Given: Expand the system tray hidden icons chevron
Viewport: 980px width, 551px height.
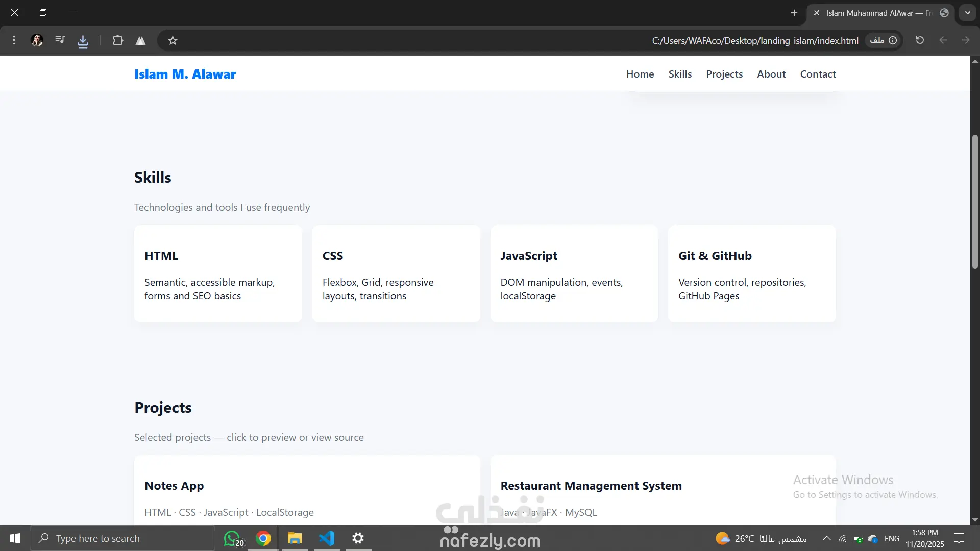Looking at the screenshot, I should pyautogui.click(x=826, y=538).
